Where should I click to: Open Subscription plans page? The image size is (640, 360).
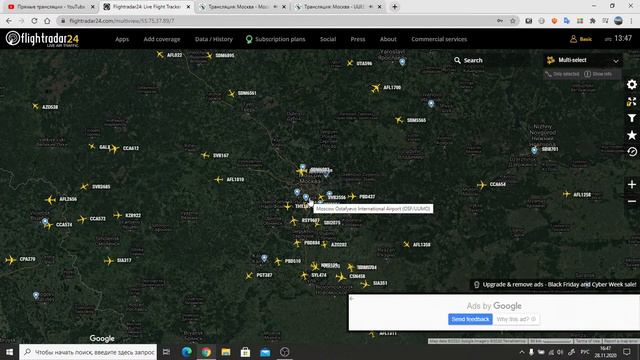(276, 39)
